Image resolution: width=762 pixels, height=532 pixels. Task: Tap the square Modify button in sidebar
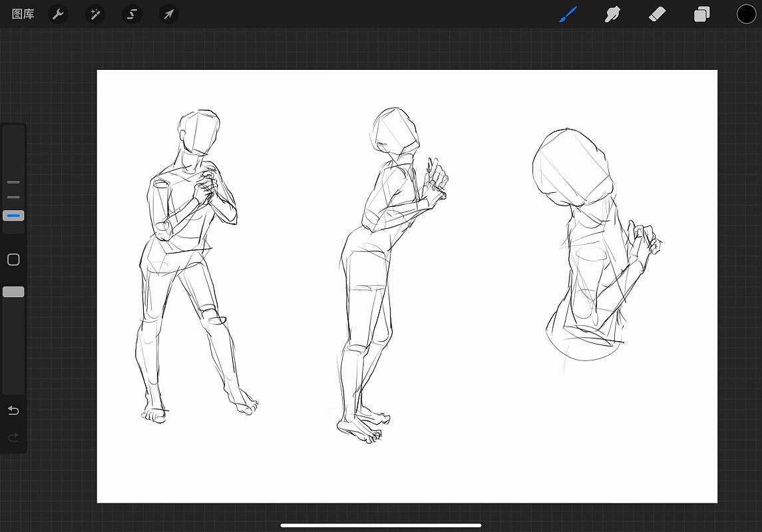pos(13,260)
